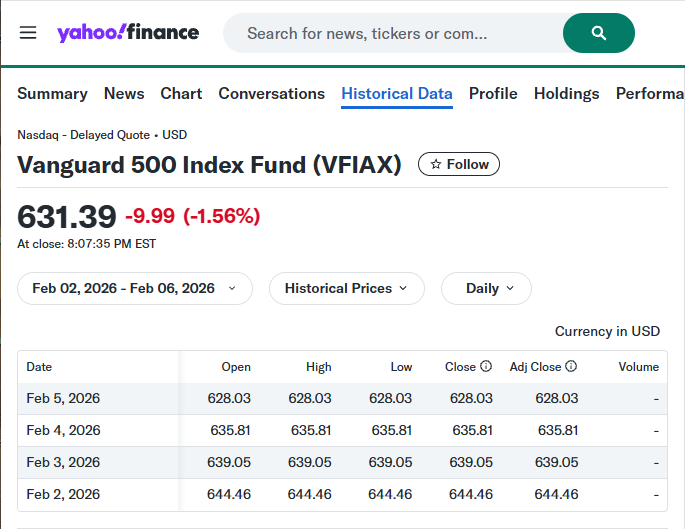
Task: Click the 631.39 current price
Action: pos(67,217)
